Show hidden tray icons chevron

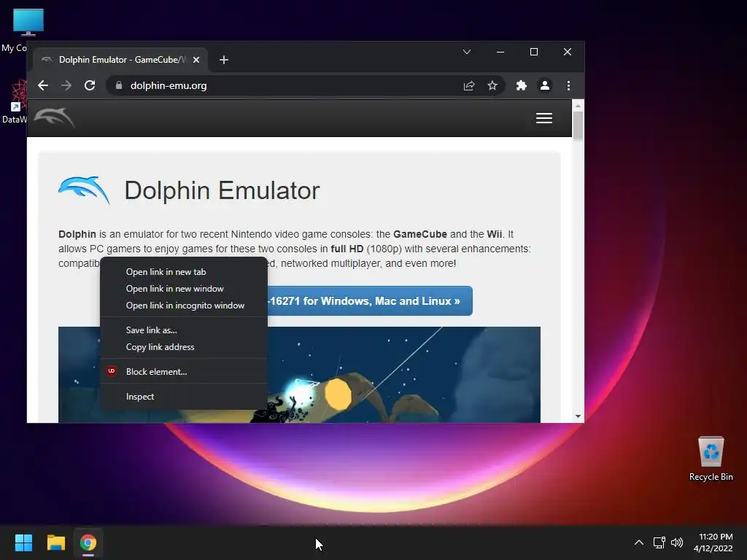(639, 542)
